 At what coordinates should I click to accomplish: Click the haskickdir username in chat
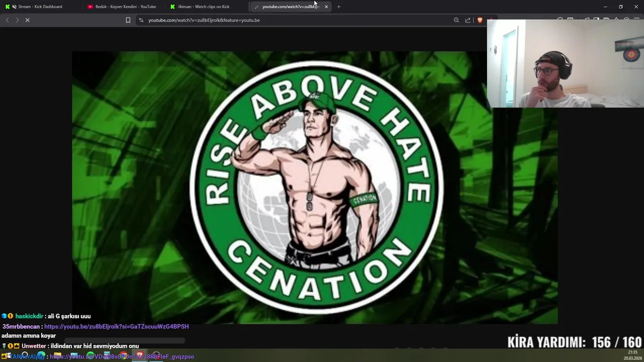[29, 316]
